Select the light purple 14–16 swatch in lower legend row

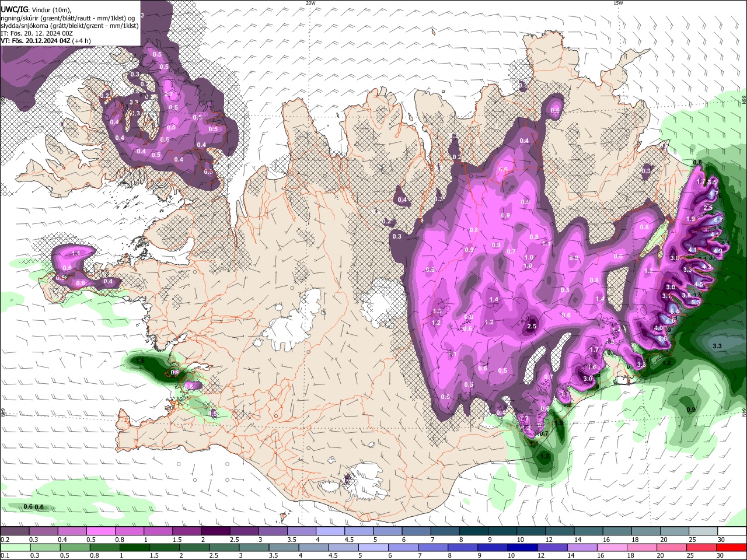581,547
